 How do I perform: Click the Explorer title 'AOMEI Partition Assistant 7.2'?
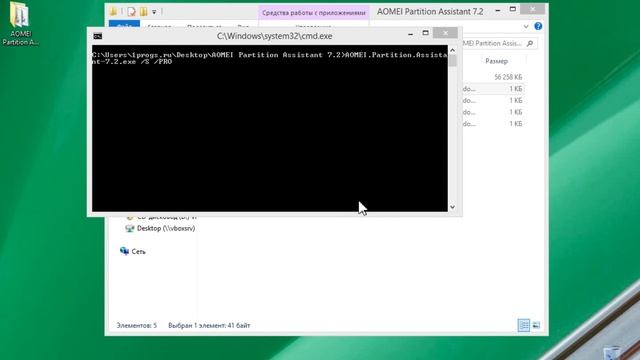tap(430, 12)
